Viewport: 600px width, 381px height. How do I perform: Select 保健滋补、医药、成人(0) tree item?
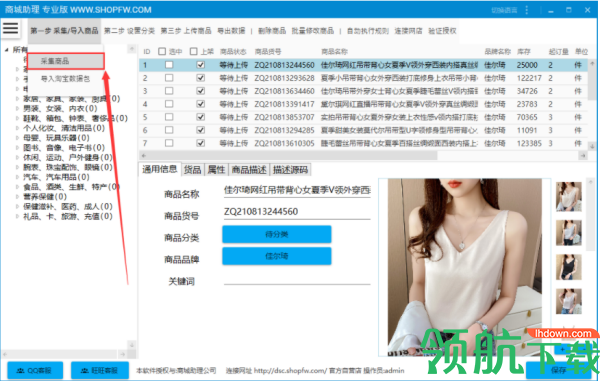click(x=68, y=207)
